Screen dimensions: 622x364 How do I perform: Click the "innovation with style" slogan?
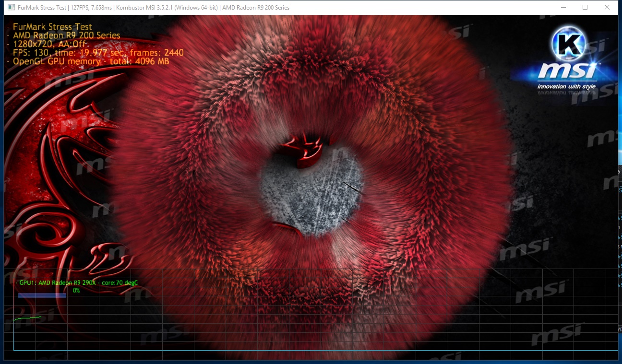566,86
